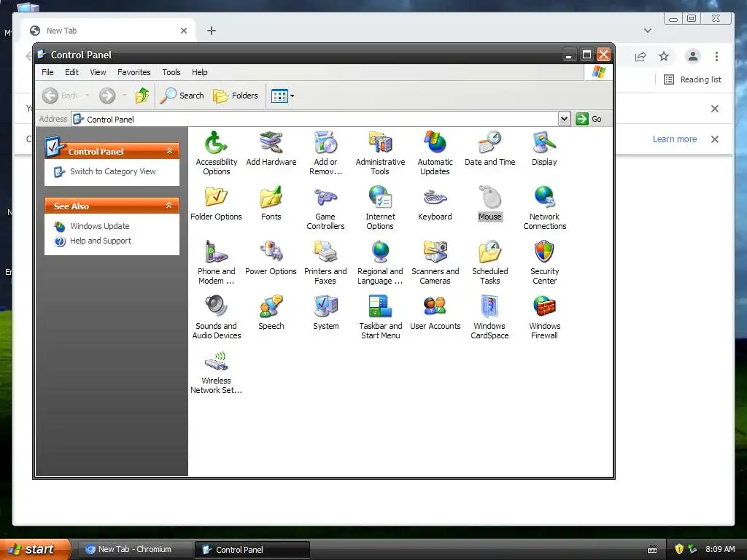Select Phone and Modem Options icon
This screenshot has width=747, height=560.
coord(216,252)
